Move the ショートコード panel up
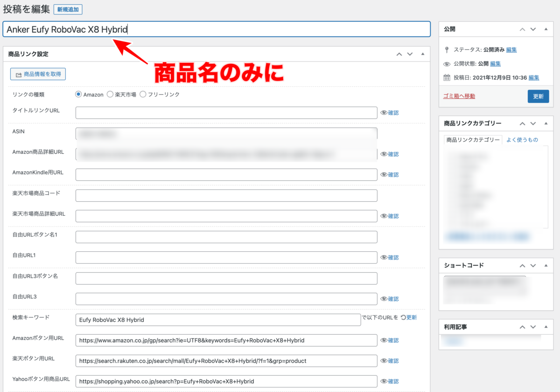The height and width of the screenshot is (392, 560). tap(523, 265)
